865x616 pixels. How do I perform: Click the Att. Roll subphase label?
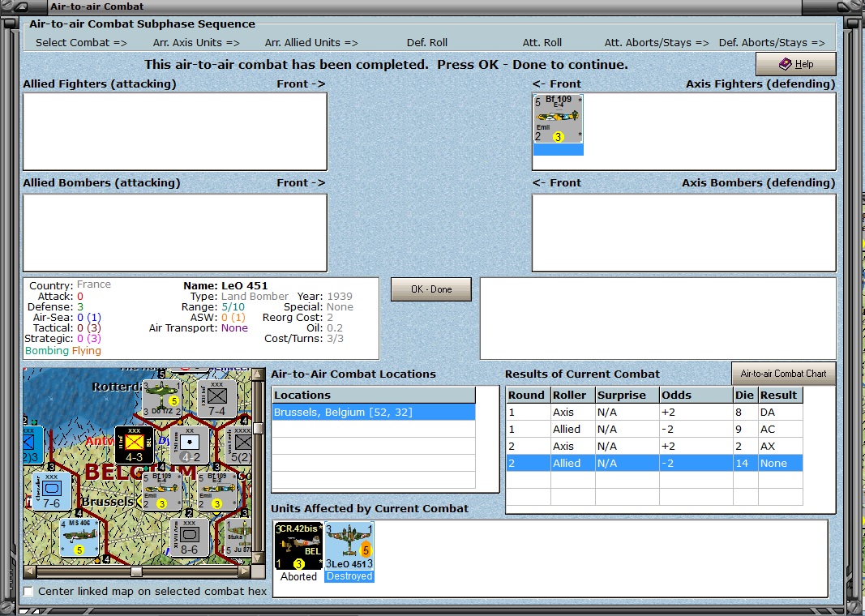click(542, 42)
